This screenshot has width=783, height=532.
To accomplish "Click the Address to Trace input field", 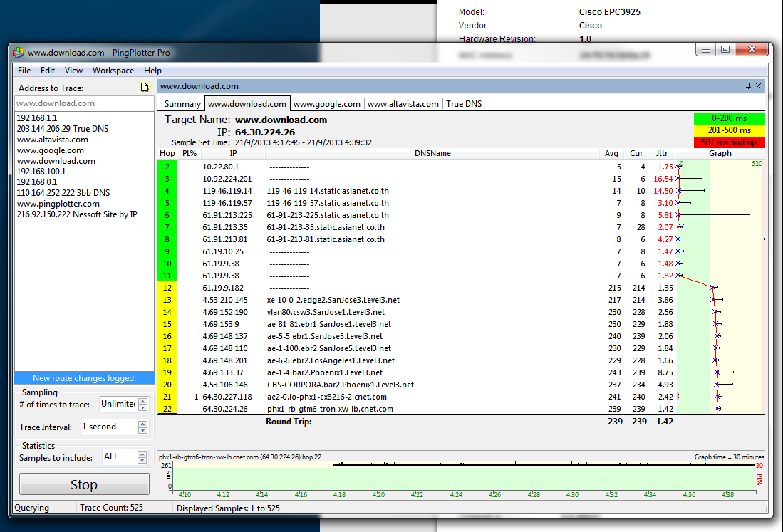I will pos(84,103).
